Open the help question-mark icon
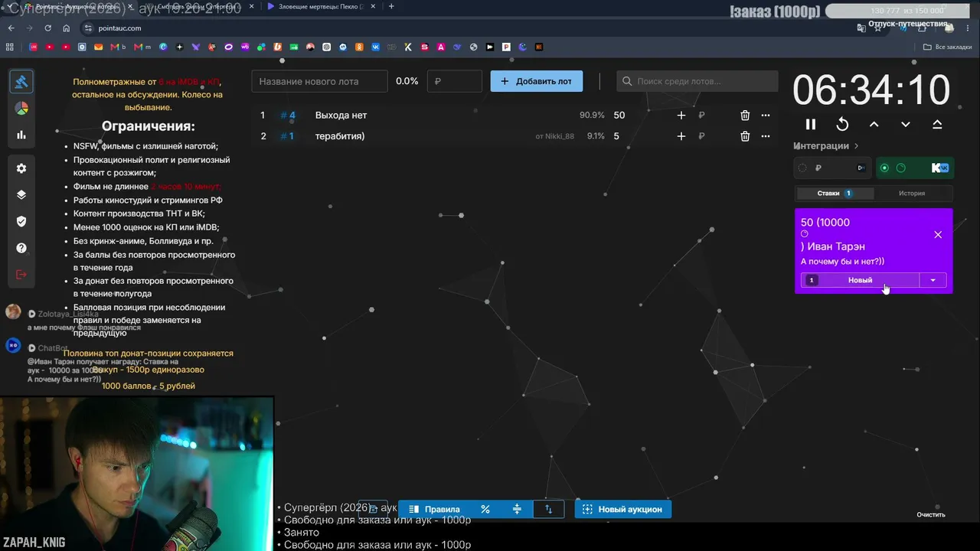 (21, 248)
